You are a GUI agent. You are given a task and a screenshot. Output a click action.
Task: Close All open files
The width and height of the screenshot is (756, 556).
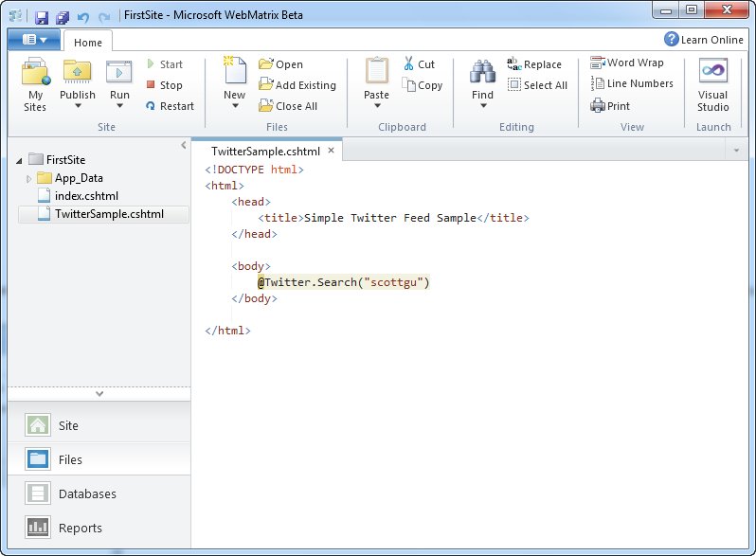pos(288,106)
